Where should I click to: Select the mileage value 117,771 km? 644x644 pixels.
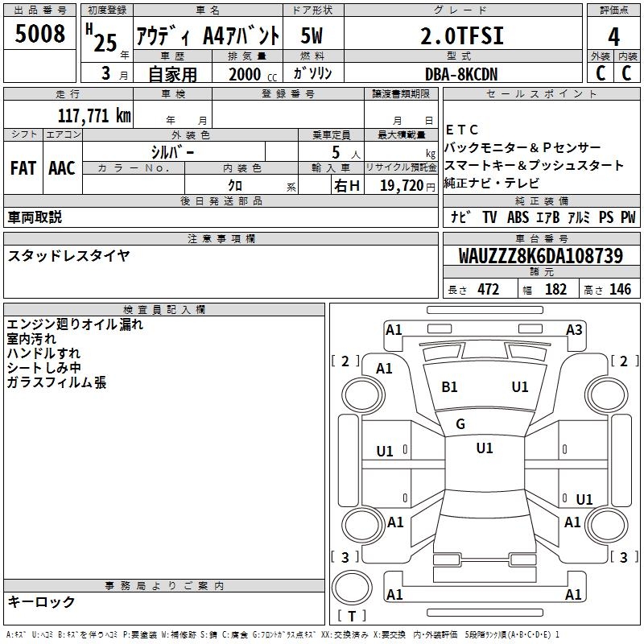click(94, 115)
